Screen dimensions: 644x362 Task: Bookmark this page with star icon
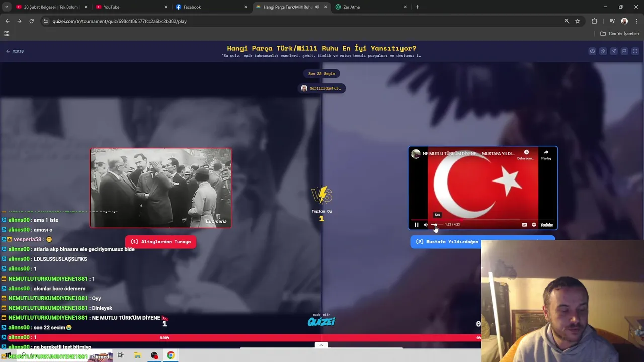coord(578,21)
